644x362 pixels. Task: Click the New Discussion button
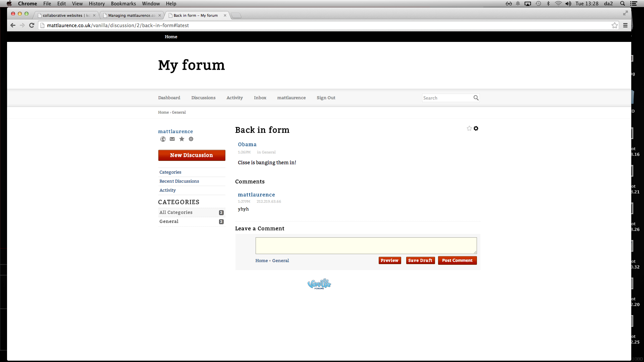pos(192,155)
